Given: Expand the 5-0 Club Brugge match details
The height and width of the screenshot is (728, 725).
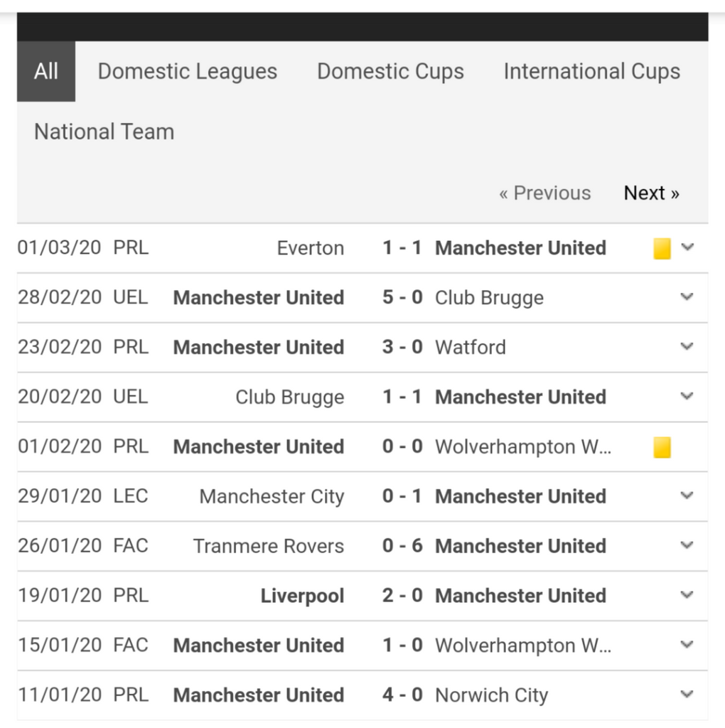Looking at the screenshot, I should pyautogui.click(x=687, y=297).
